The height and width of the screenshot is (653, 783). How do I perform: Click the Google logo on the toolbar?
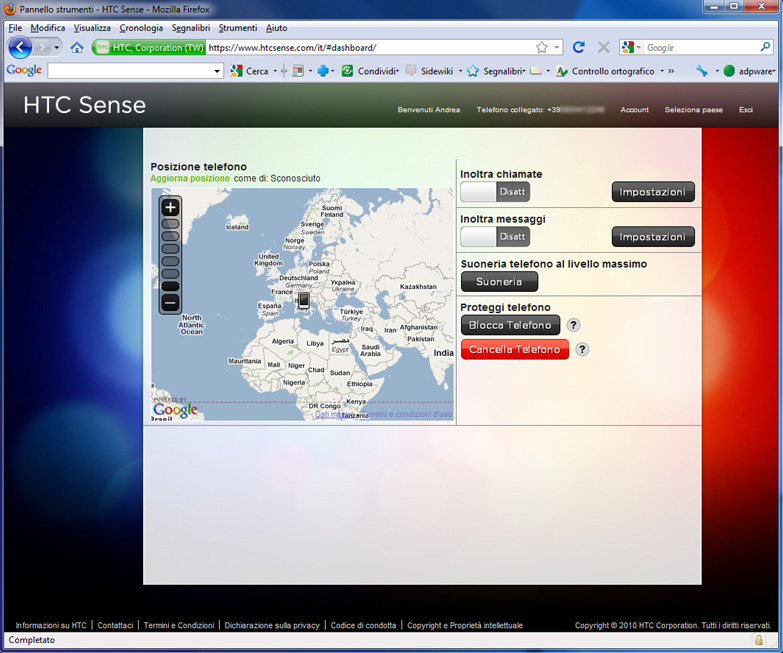point(24,70)
